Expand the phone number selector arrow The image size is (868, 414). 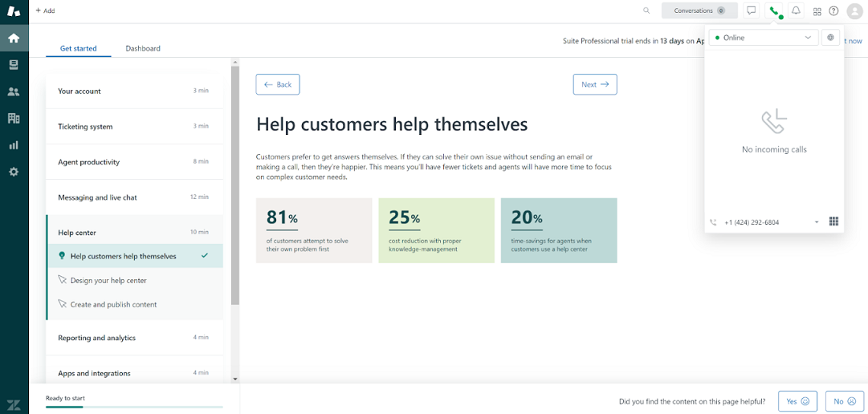[817, 222]
